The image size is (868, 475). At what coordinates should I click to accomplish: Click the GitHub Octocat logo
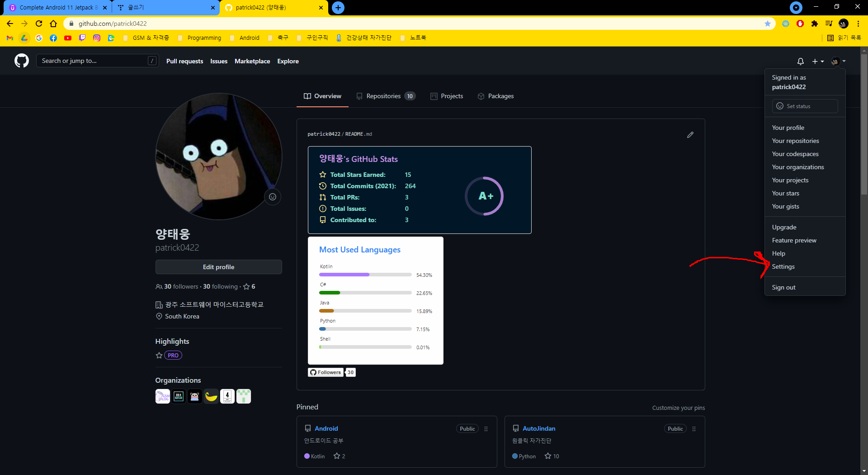[21, 61]
